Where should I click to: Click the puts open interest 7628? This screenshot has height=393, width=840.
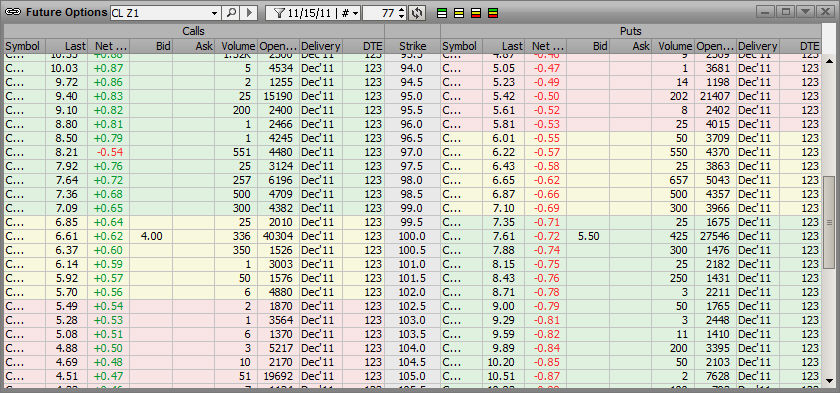click(x=716, y=376)
